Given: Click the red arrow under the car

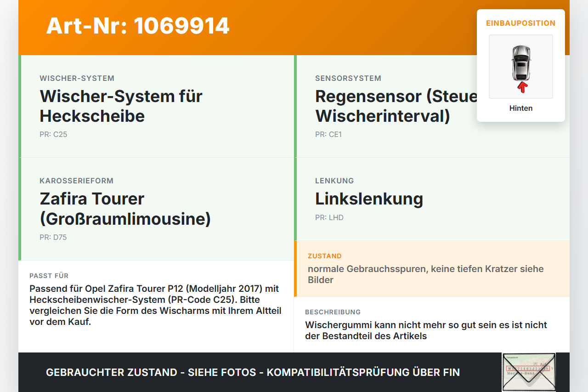Looking at the screenshot, I should tap(521, 86).
